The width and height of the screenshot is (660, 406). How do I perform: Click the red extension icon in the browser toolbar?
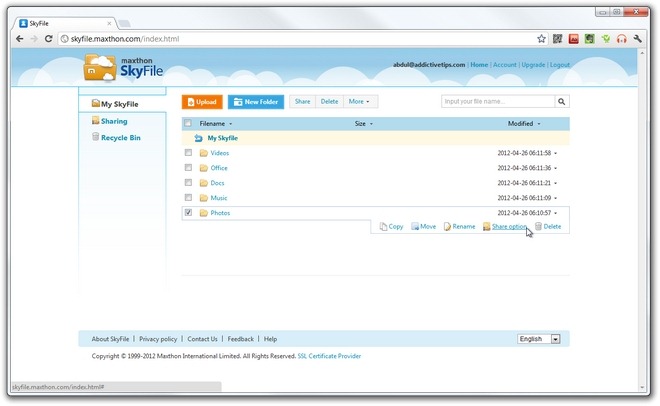(573, 39)
